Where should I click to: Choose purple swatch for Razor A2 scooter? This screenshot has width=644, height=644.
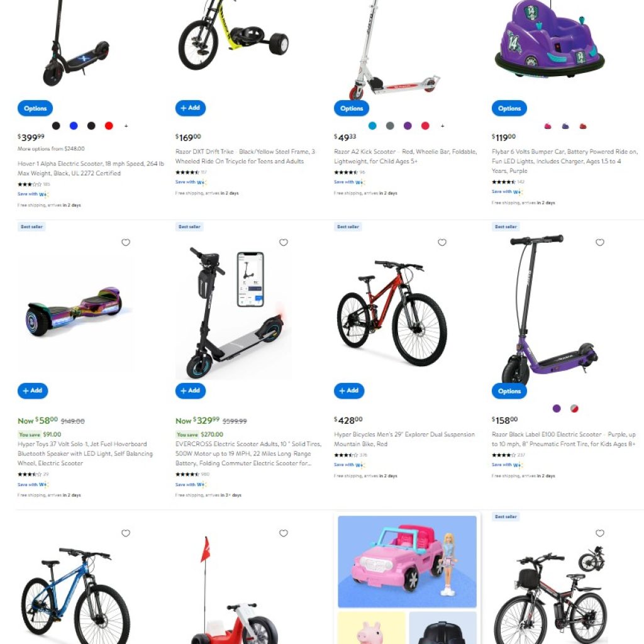point(408,126)
